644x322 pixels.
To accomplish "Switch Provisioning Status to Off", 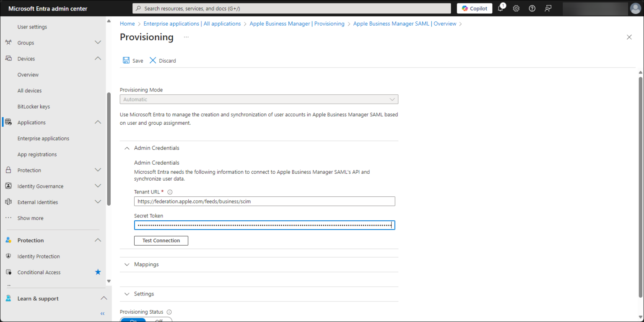I will 159,320.
